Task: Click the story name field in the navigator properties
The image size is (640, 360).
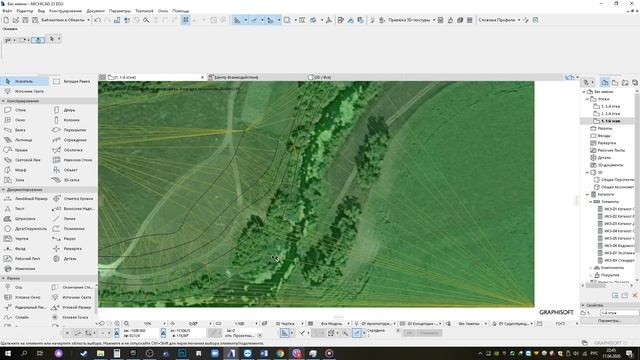Action: 619,313
